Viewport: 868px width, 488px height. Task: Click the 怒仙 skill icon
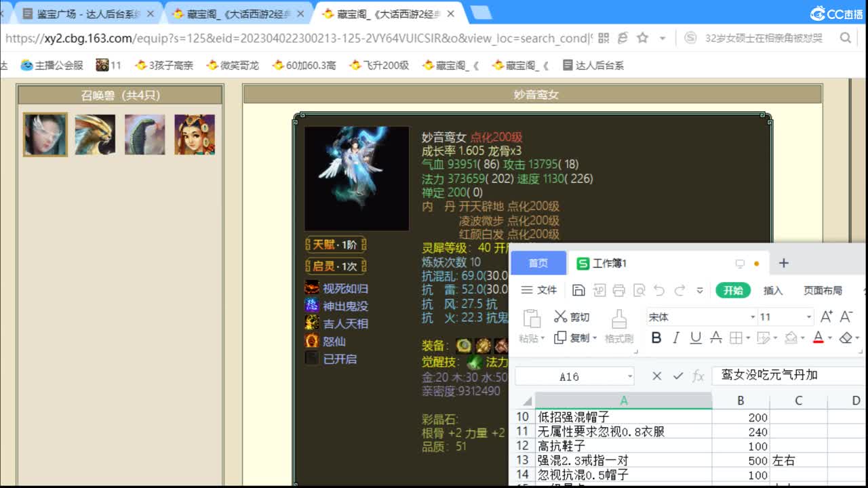coord(312,341)
